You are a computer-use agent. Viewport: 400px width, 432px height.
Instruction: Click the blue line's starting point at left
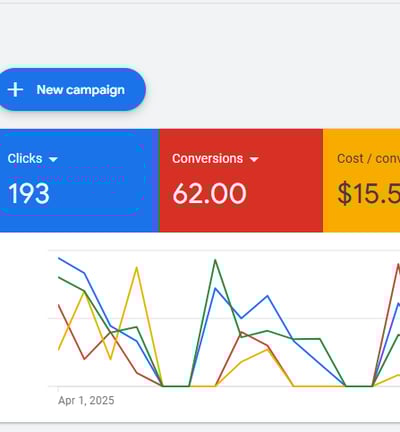[59, 258]
